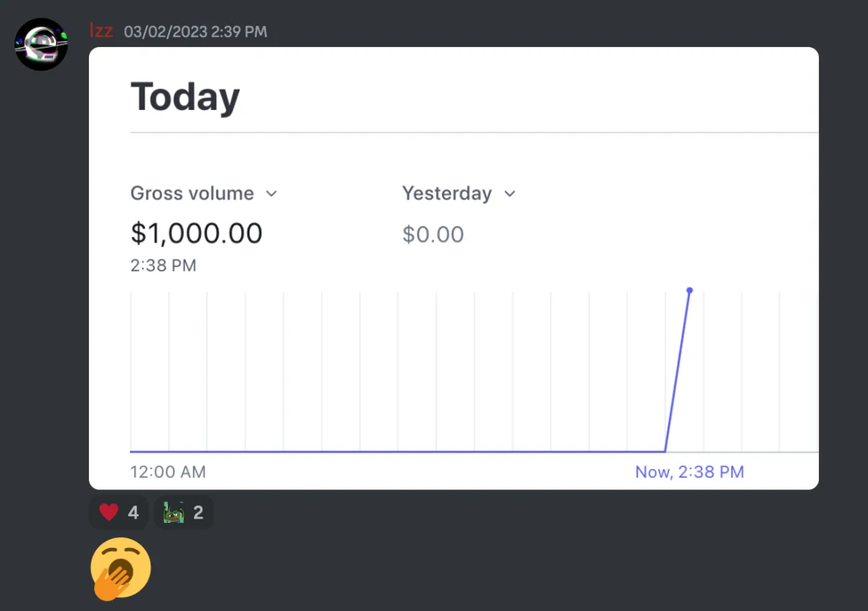868x611 pixels.
Task: Click the $1,000.00 gross volume value
Action: point(196,233)
